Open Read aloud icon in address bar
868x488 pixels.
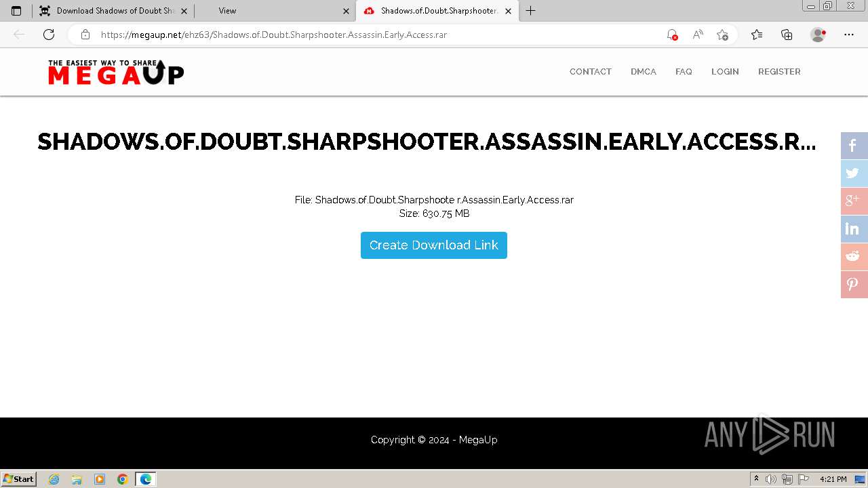pos(697,35)
